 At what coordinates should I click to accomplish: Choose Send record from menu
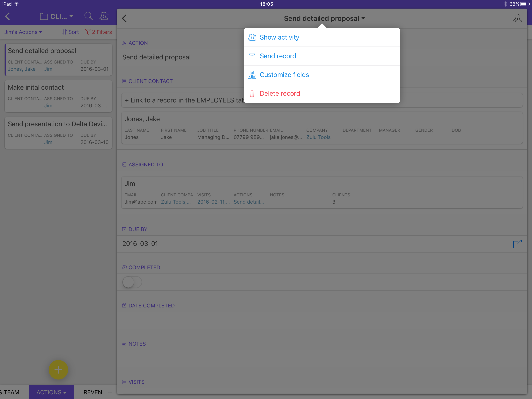click(x=278, y=56)
